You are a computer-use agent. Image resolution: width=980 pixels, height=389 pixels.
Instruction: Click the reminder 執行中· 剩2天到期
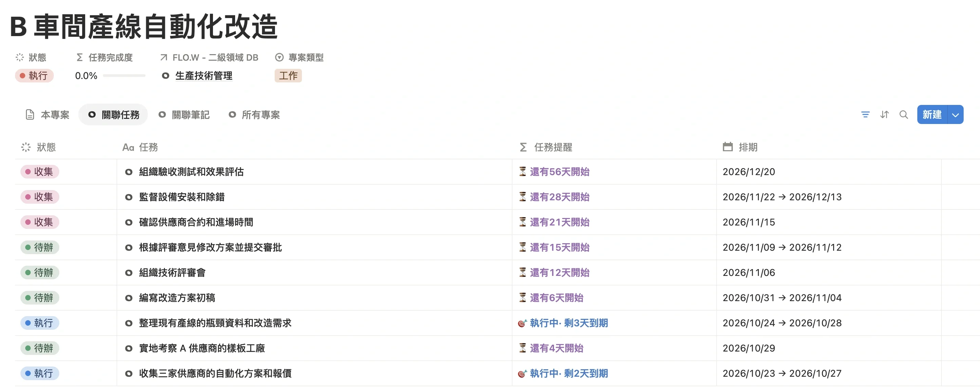(563, 373)
